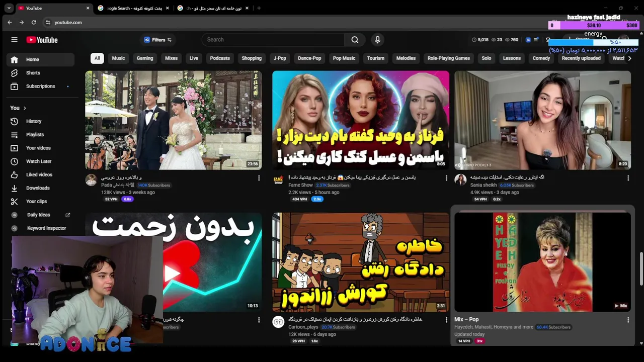Select the Shopping filter chip
Viewport: 644px width, 362px height.
(x=252, y=58)
